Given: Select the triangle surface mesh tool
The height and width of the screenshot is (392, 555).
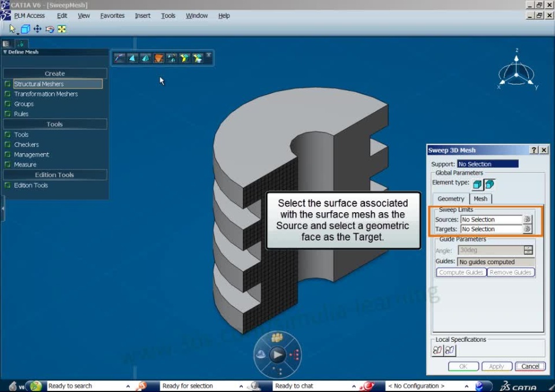Looking at the screenshot, I should tap(132, 58).
